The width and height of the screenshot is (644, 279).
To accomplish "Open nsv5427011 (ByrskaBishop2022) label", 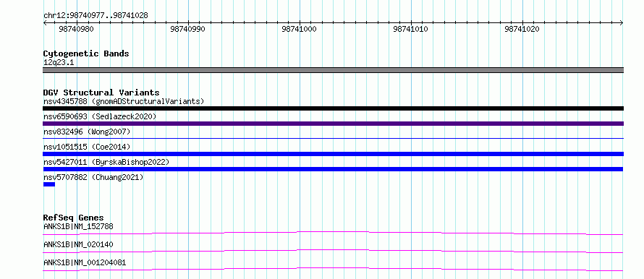I will point(106,162).
